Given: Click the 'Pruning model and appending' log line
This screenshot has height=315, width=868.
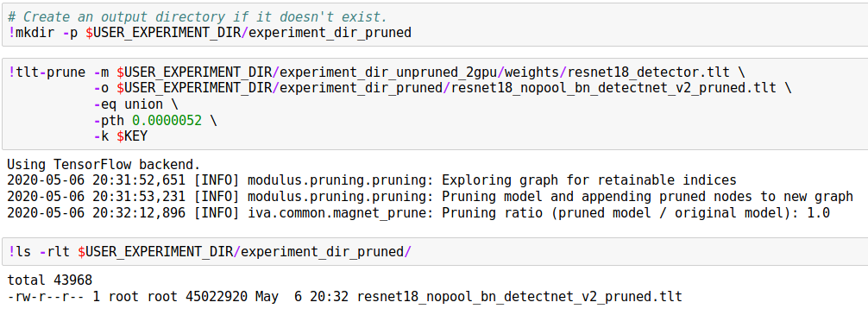Looking at the screenshot, I should [x=431, y=196].
